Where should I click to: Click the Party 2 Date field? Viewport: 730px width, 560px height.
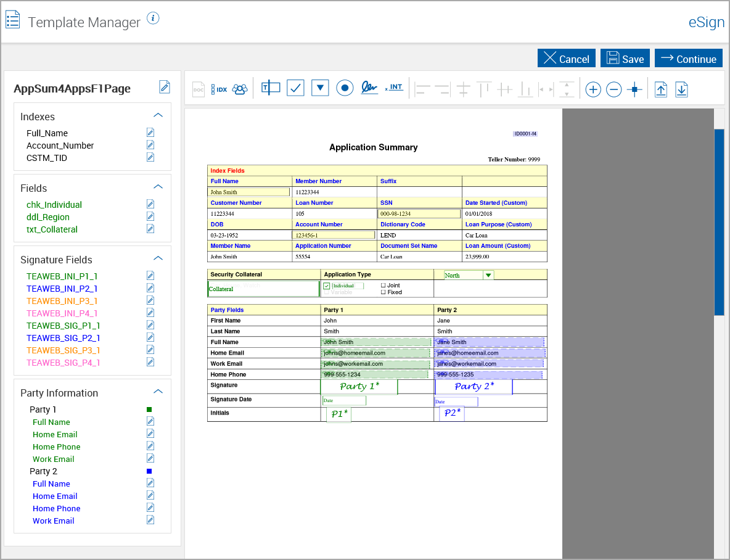click(x=456, y=401)
